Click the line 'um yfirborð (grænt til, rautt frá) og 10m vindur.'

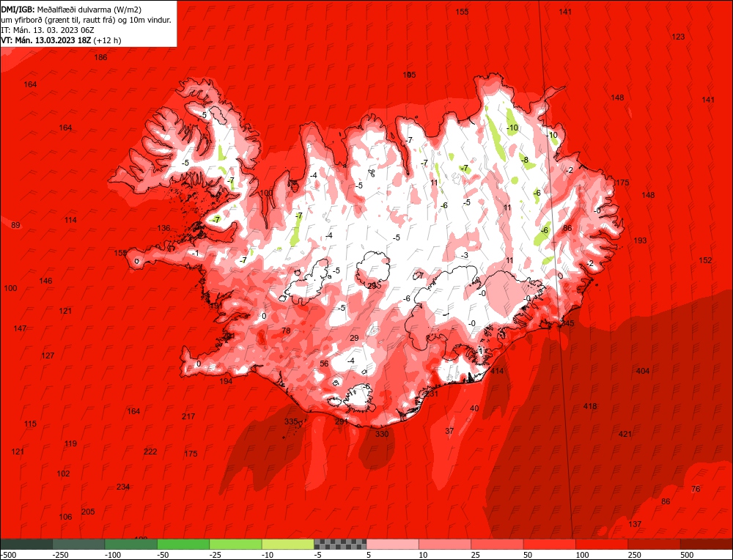pyautogui.click(x=86, y=20)
